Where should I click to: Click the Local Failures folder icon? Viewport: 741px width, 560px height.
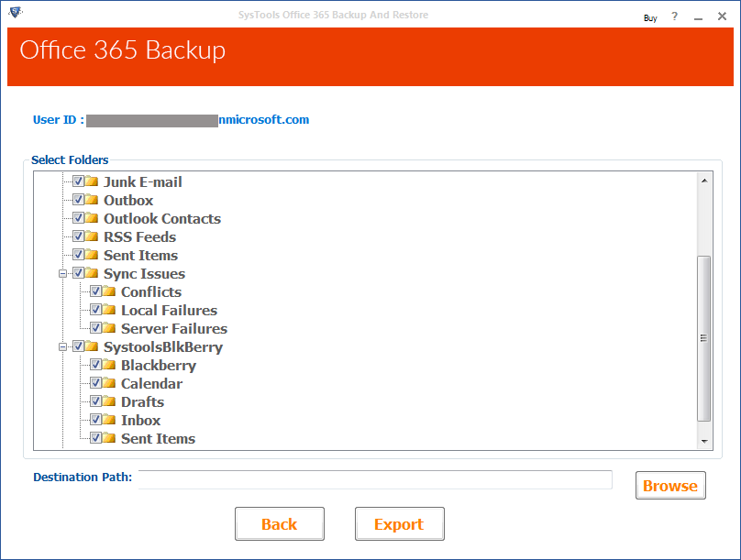pos(109,310)
